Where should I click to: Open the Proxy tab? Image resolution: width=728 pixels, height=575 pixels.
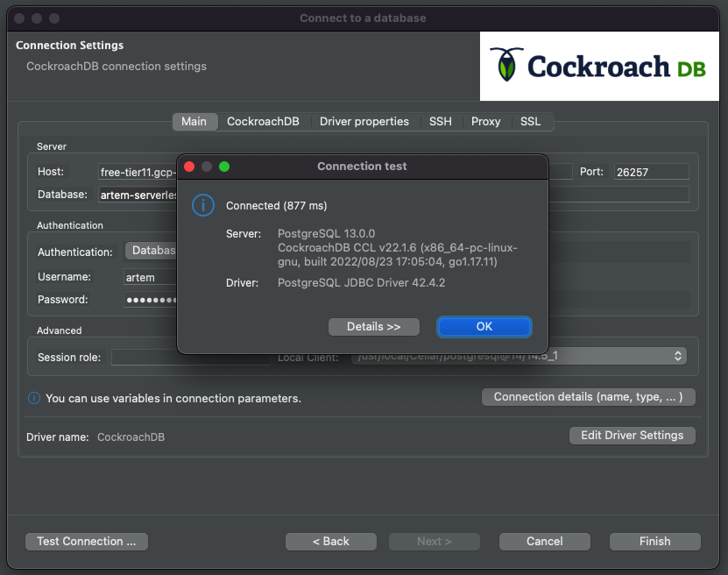(x=485, y=122)
